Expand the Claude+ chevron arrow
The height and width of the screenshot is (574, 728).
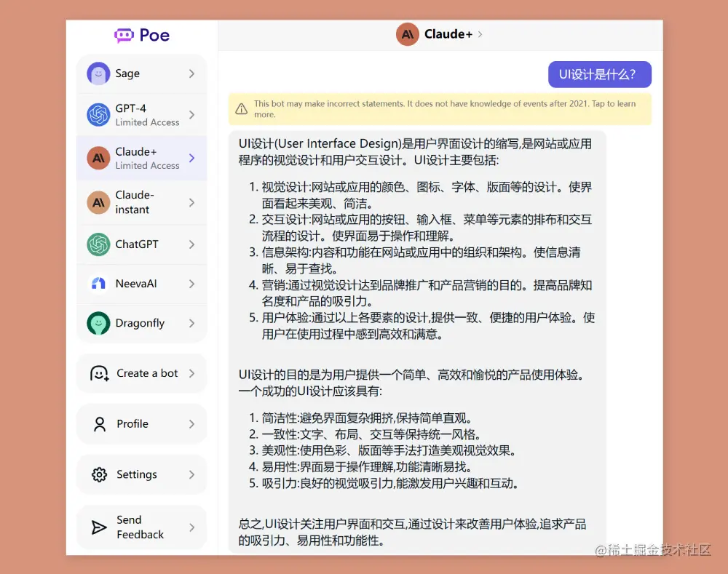pos(191,158)
